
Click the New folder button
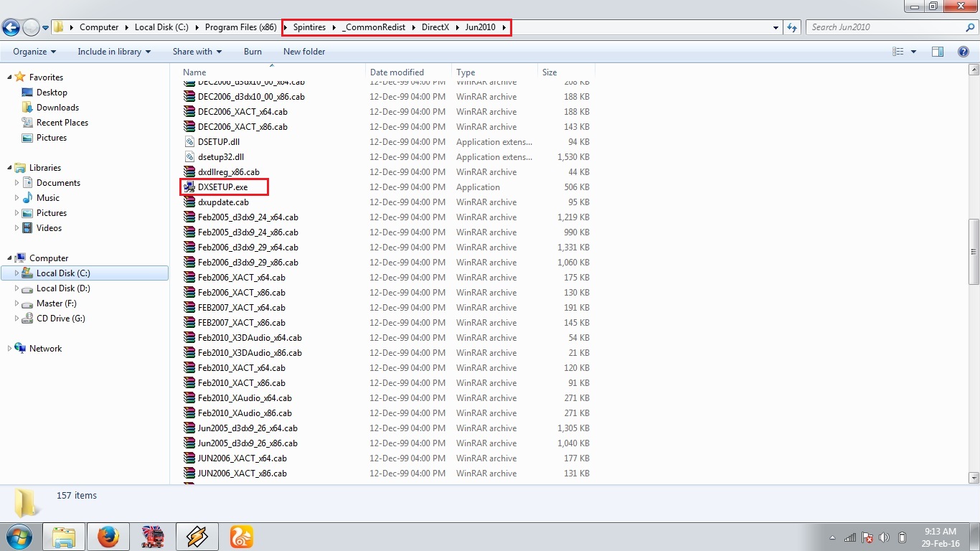(x=304, y=52)
